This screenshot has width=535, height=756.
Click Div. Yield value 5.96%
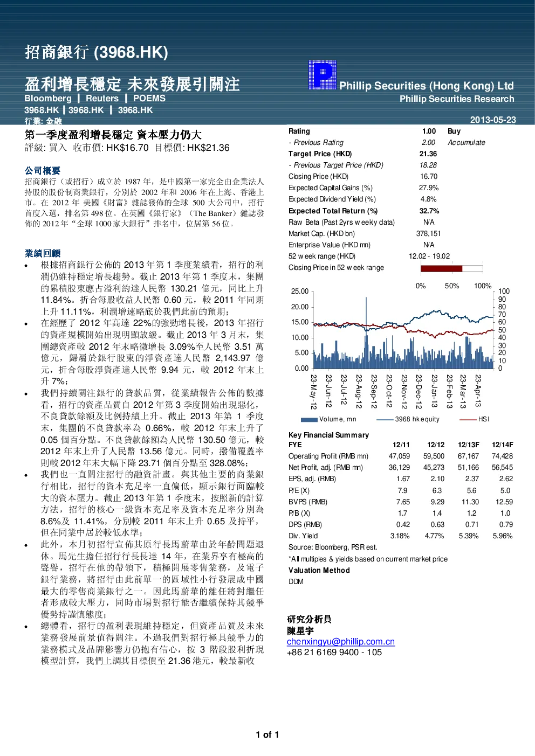click(503, 536)
